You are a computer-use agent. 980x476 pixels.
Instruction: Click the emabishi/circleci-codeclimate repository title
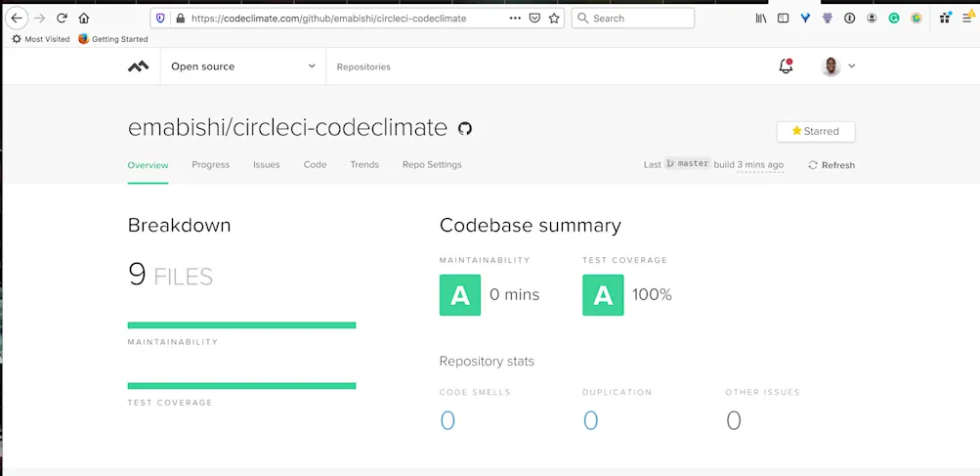pyautogui.click(x=287, y=128)
